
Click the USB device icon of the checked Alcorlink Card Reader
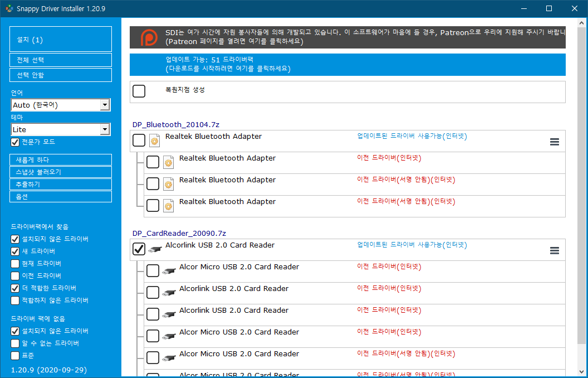pyautogui.click(x=155, y=250)
